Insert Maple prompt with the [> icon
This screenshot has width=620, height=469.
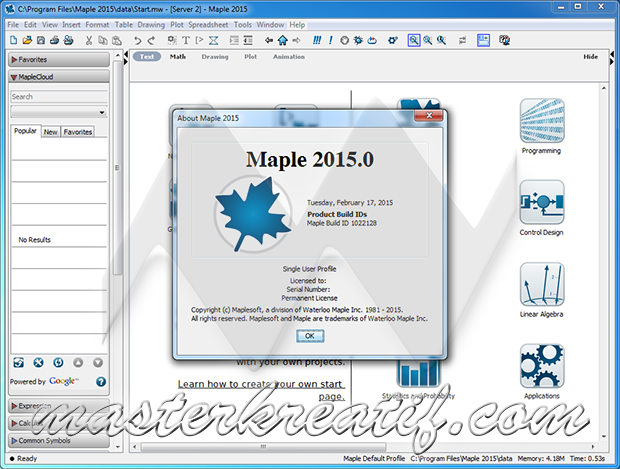(x=199, y=40)
